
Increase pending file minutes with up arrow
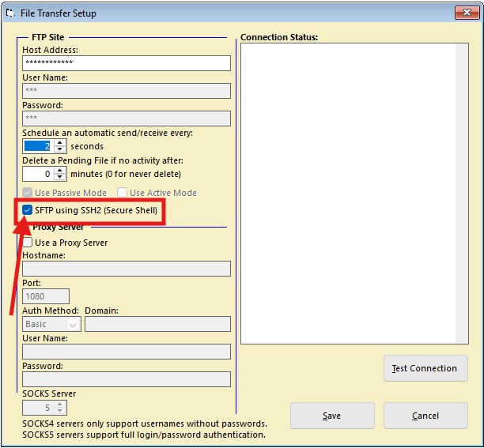[x=60, y=171]
